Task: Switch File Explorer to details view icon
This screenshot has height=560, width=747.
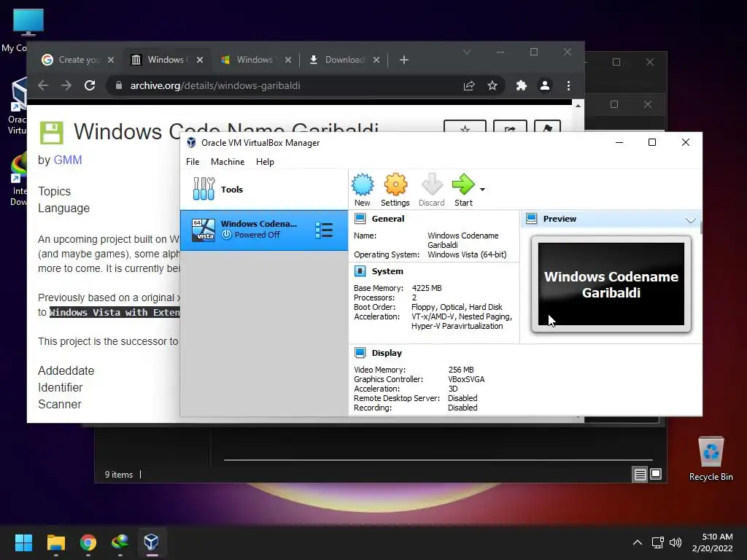Action: (640, 474)
